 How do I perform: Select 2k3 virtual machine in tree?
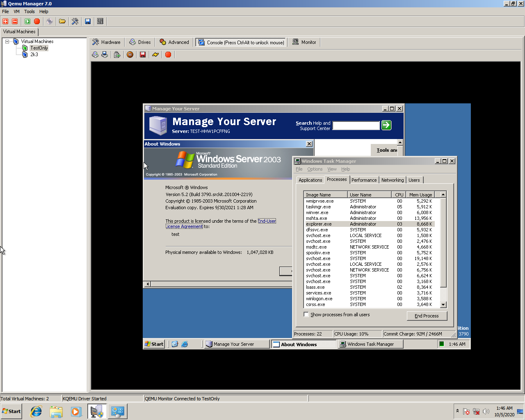tap(34, 55)
